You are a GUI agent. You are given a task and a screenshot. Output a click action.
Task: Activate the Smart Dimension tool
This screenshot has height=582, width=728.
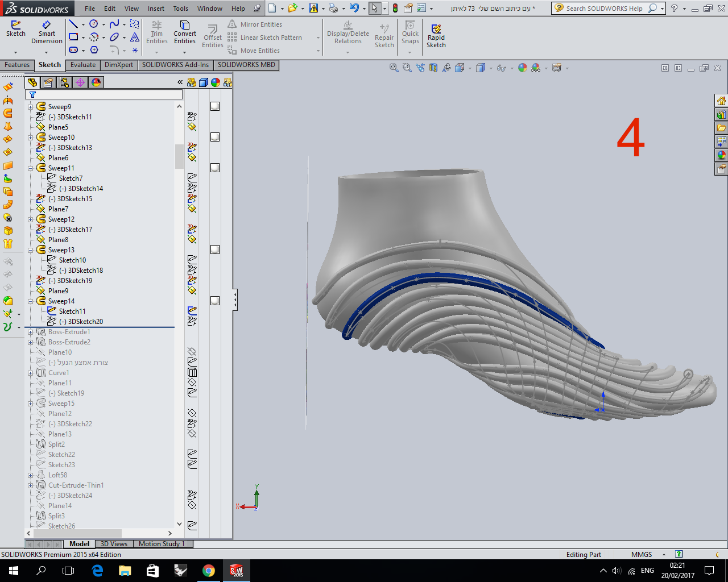pos(47,32)
